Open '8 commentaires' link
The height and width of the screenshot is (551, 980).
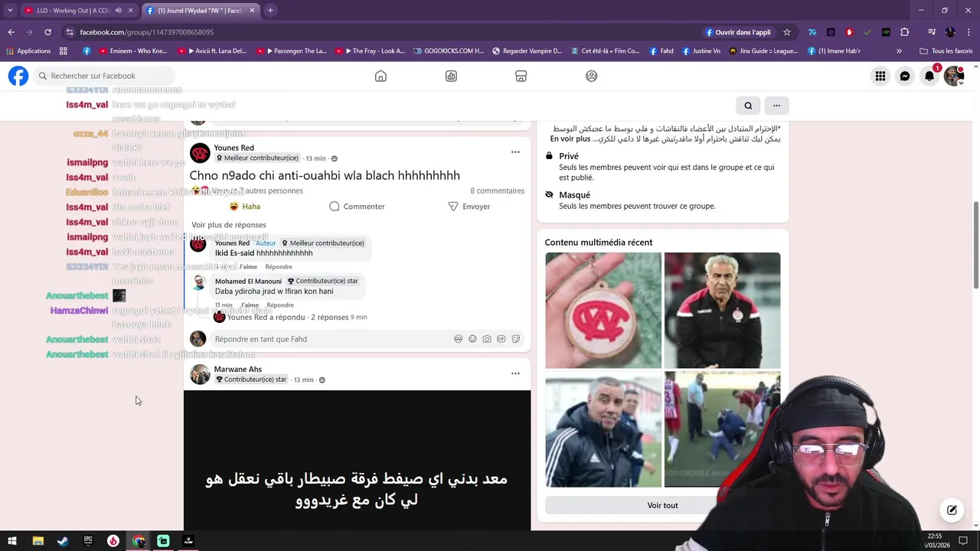497,191
